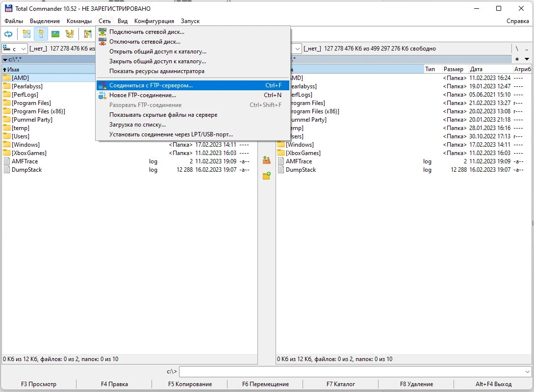Click the [Pearlabyss] folder icon in left panel
534x392 pixels.
point(7,86)
